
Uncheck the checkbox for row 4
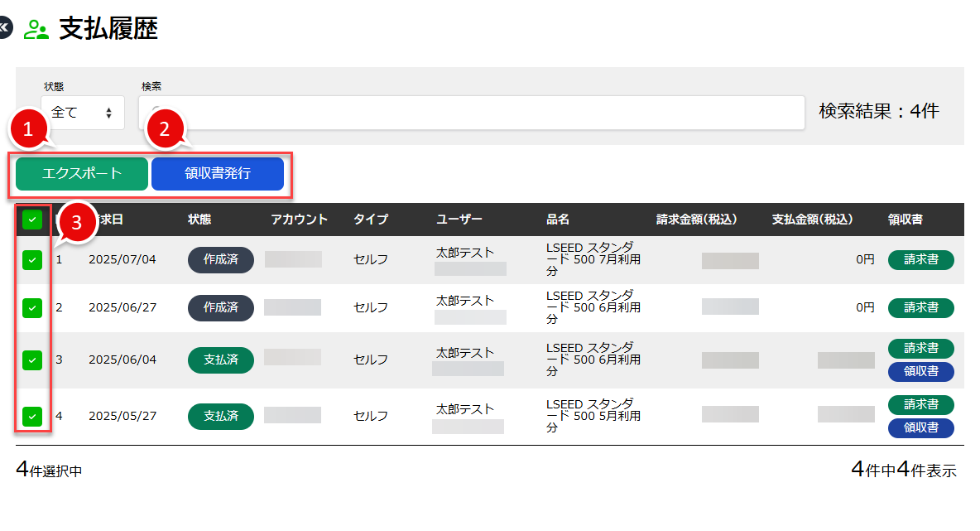point(31,416)
